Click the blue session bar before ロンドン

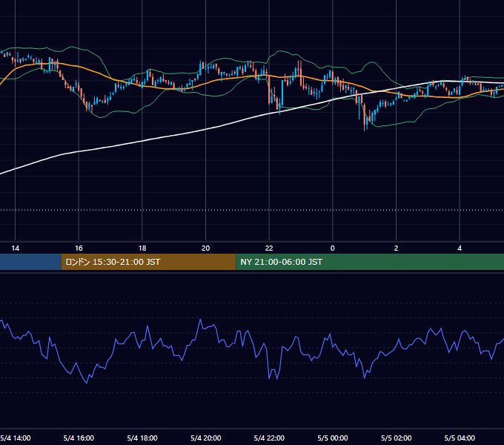30,262
